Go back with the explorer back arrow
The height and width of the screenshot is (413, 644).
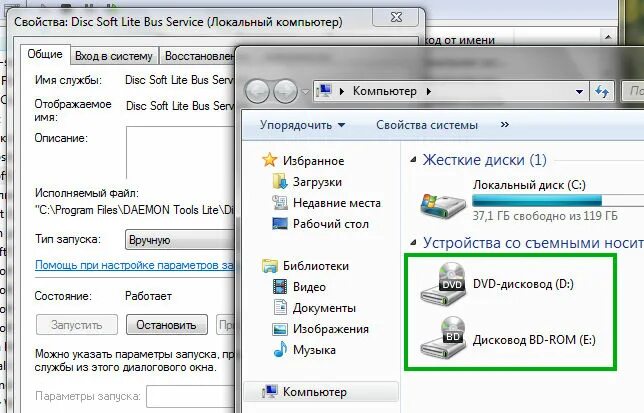pos(258,91)
